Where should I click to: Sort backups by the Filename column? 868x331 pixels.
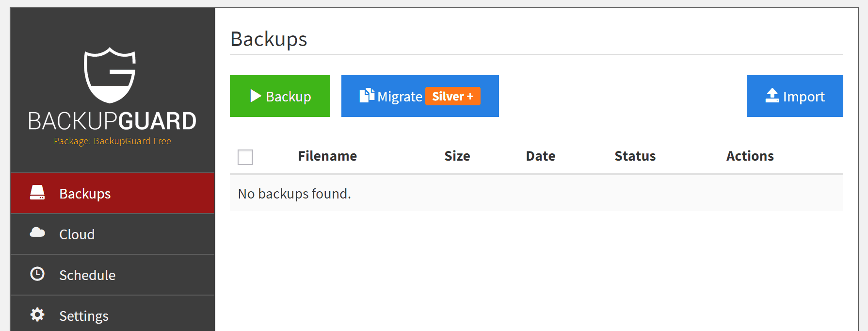coord(327,156)
